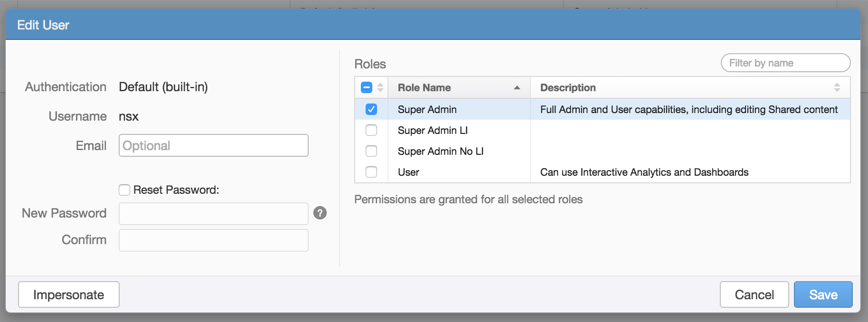Enable the Super Admin LI role
The width and height of the screenshot is (868, 322).
point(371,131)
